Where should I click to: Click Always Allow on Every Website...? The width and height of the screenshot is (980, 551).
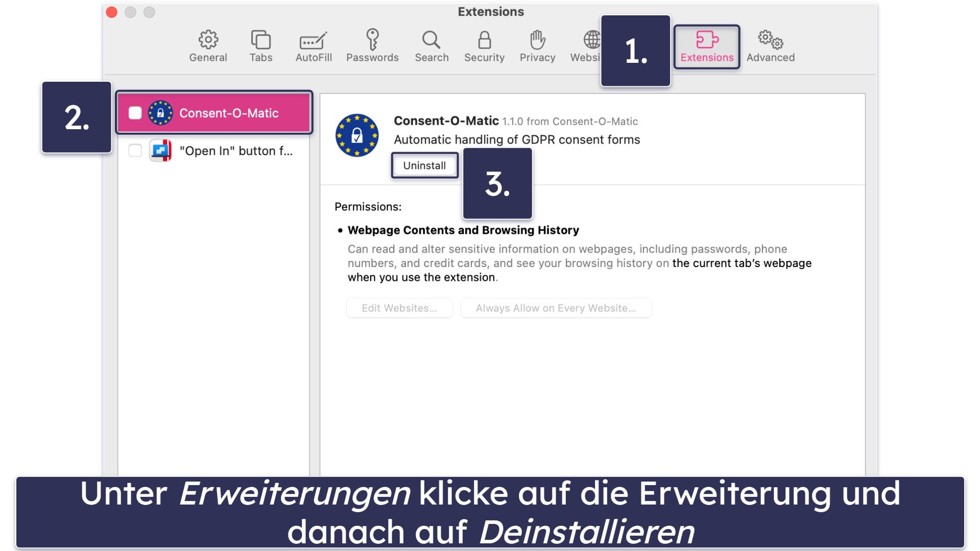(x=556, y=308)
